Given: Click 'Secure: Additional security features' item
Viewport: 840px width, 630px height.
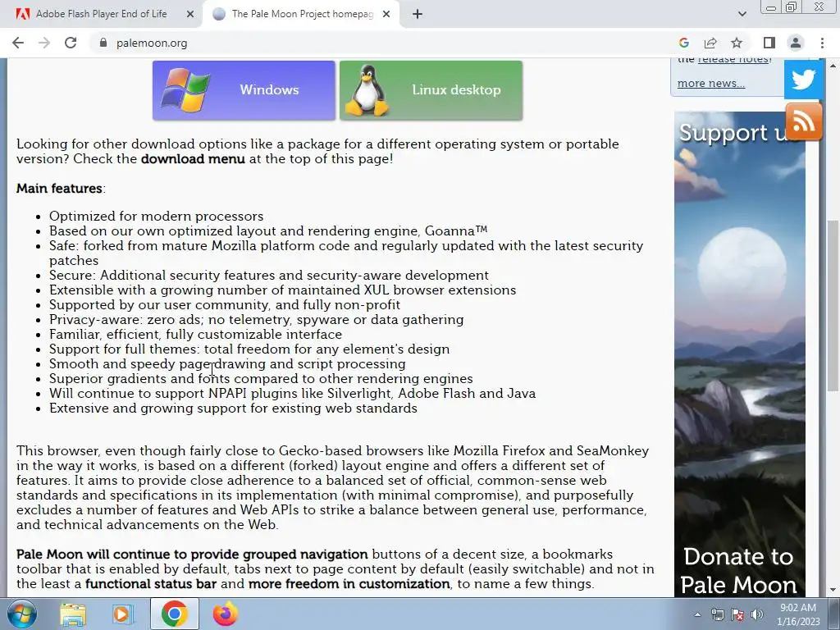Looking at the screenshot, I should pos(269,276).
